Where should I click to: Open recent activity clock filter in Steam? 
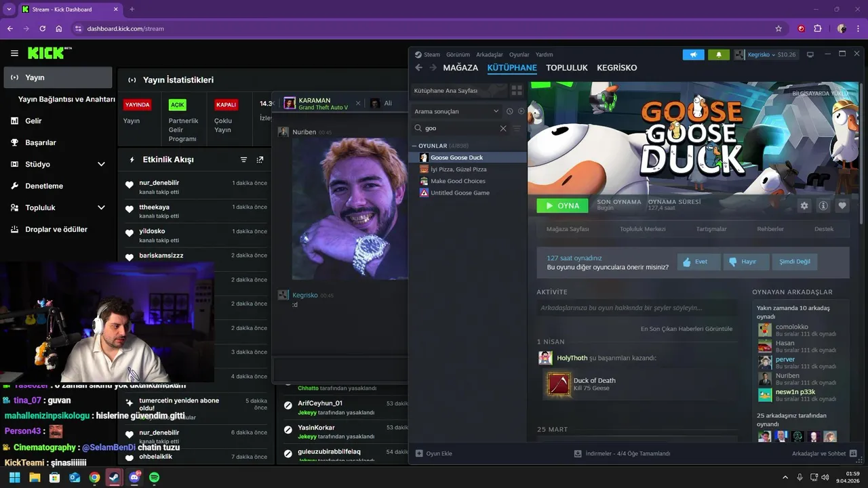(x=510, y=111)
